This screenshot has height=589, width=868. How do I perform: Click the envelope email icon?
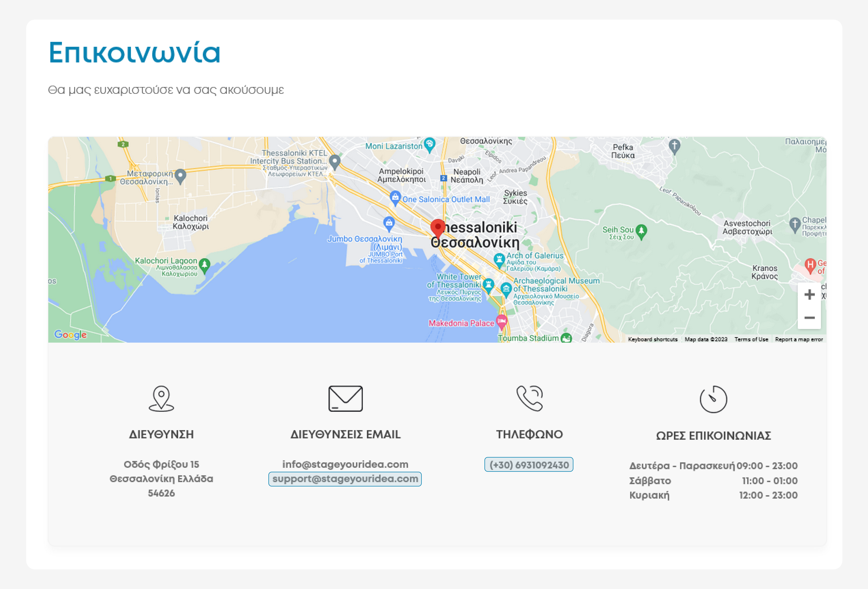(x=345, y=399)
